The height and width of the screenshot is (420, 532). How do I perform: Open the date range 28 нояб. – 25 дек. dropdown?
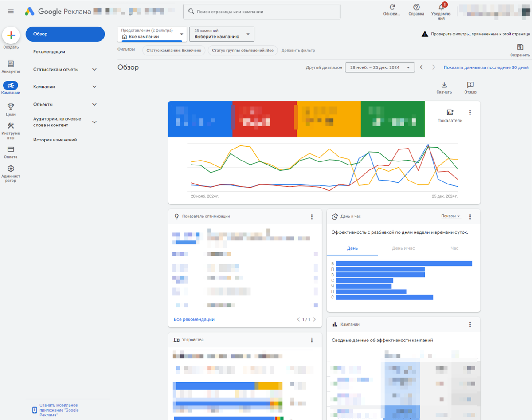click(x=380, y=67)
